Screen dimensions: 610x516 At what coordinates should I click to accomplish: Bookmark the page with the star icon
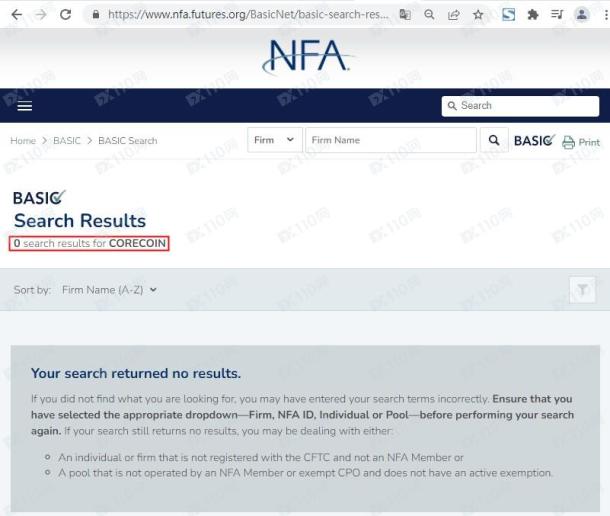(478, 15)
